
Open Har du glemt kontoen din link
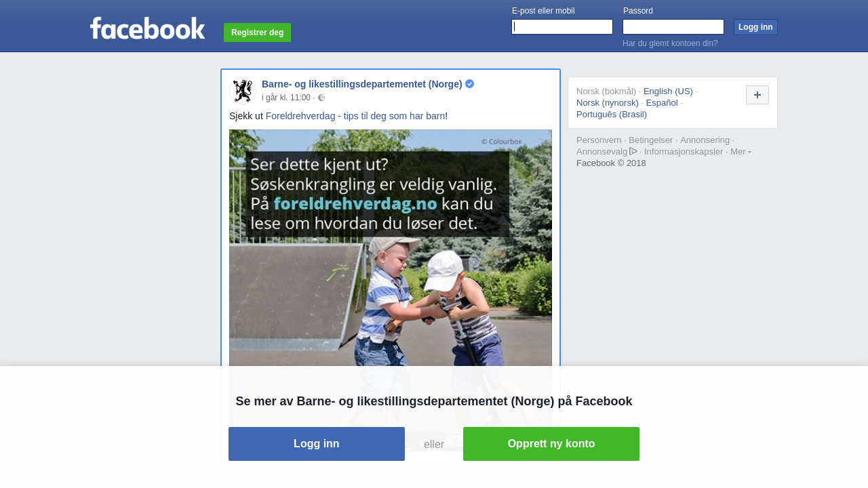click(670, 43)
